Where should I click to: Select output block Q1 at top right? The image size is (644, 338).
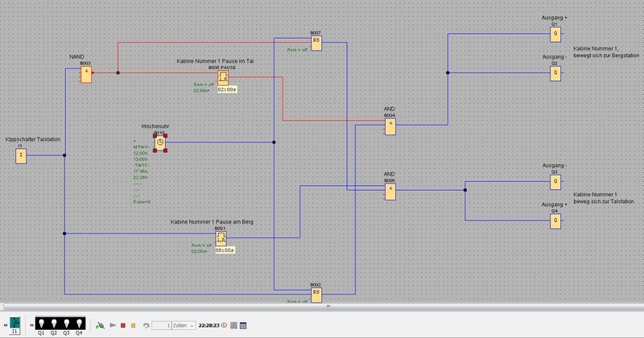555,34
